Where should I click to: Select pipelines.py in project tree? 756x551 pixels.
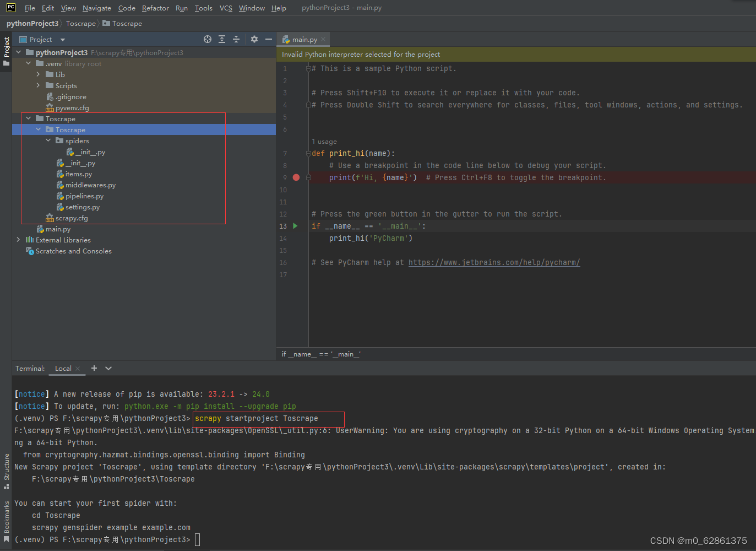pyautogui.click(x=84, y=196)
